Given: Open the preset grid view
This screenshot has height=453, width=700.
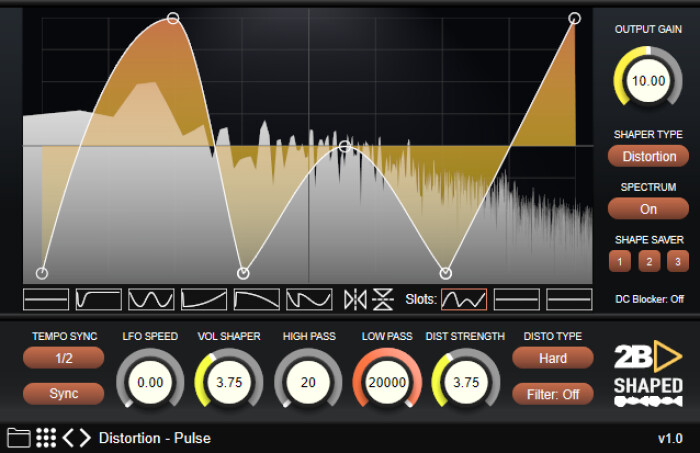Looking at the screenshot, I should click(46, 437).
